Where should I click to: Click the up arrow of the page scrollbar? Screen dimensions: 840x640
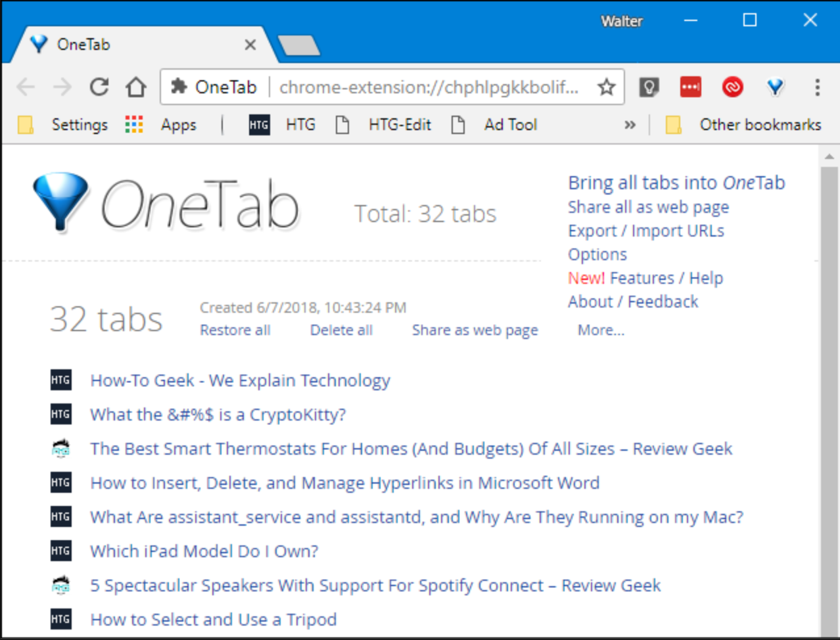[829, 156]
